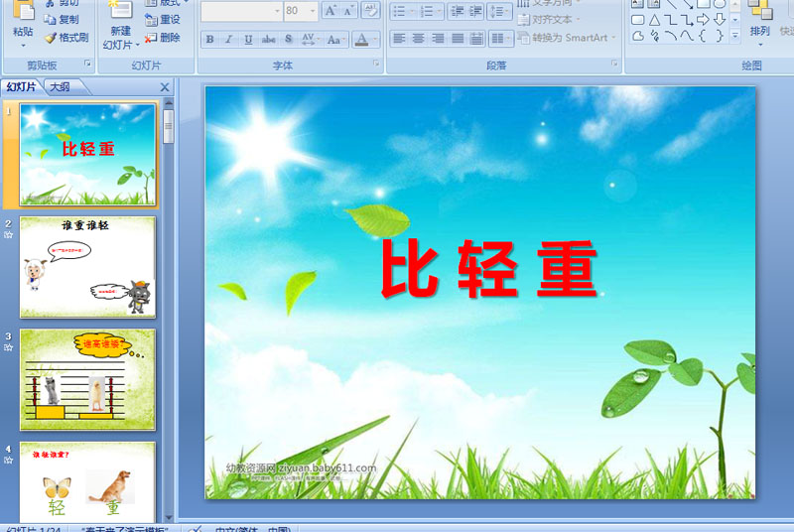Viewport: 794px width, 532px height.
Task: Click Copy 复制 button
Action: click(x=62, y=20)
